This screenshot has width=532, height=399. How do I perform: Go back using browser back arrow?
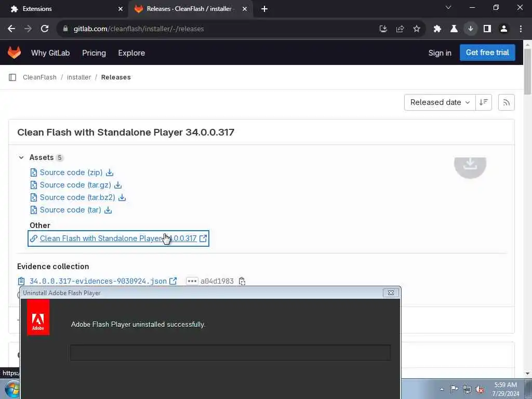[11, 29]
